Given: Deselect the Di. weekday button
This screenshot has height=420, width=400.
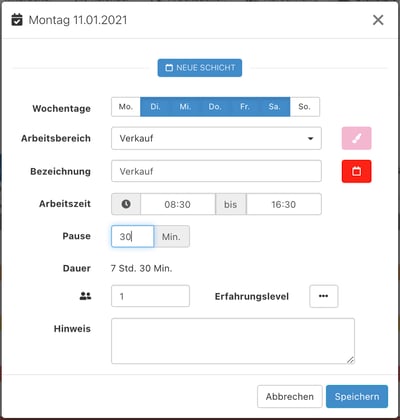Looking at the screenshot, I should [155, 107].
